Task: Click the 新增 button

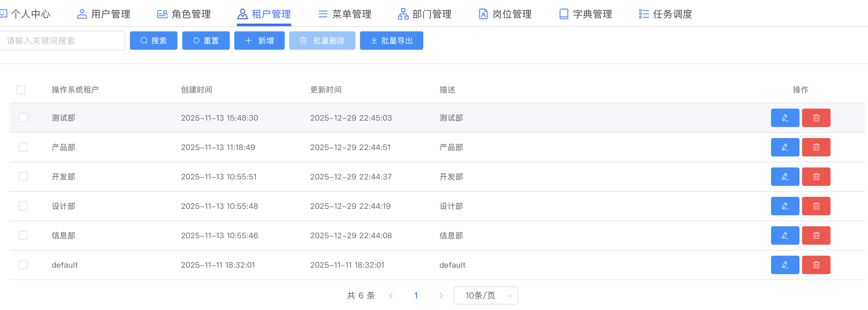Action: coord(259,41)
